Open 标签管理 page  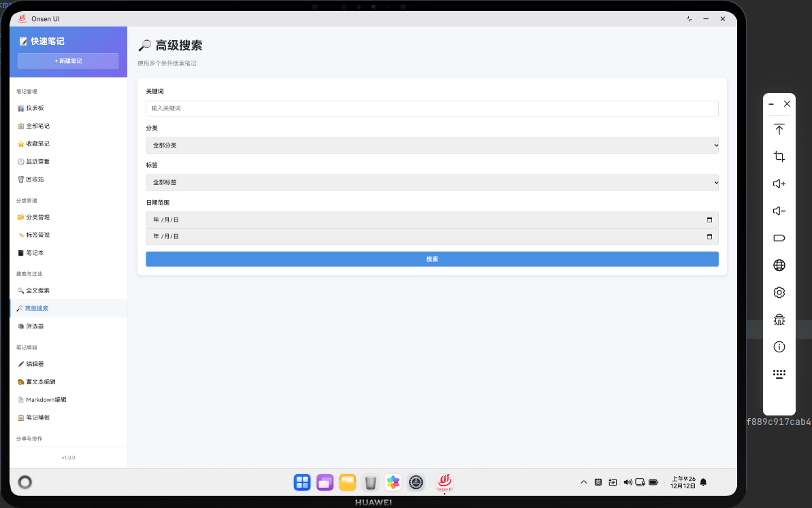pyautogui.click(x=68, y=235)
